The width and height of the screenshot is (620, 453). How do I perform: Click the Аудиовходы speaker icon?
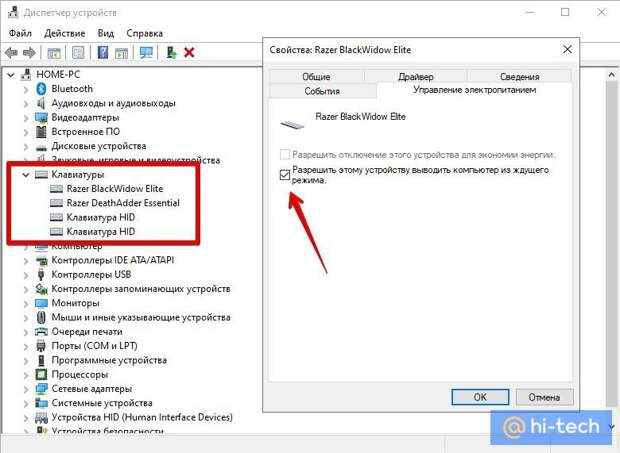tap(41, 103)
